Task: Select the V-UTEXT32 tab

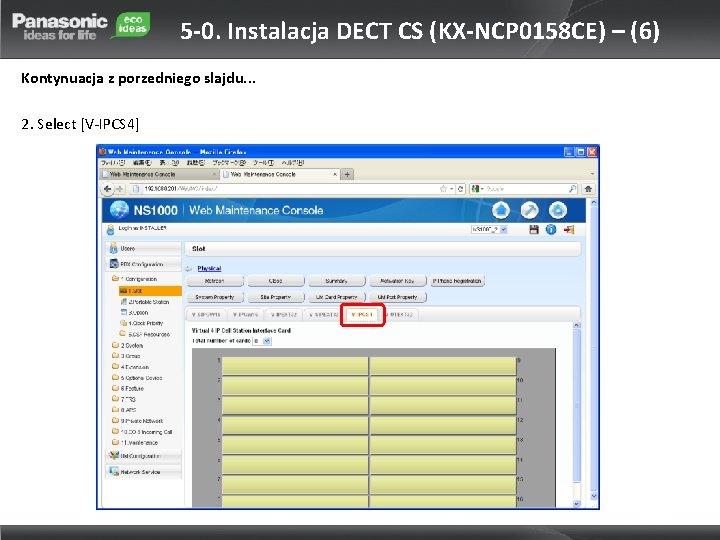Action: [x=400, y=315]
